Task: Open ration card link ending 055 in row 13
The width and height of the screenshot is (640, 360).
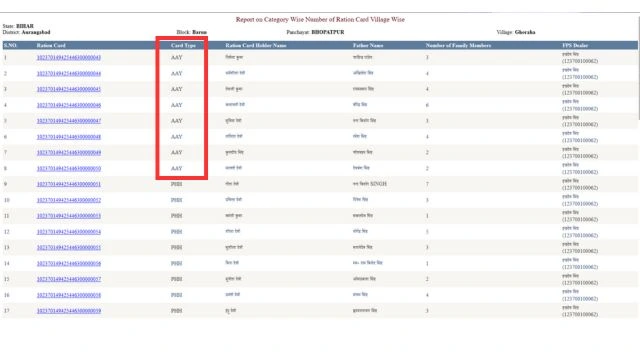Action: coord(69,247)
